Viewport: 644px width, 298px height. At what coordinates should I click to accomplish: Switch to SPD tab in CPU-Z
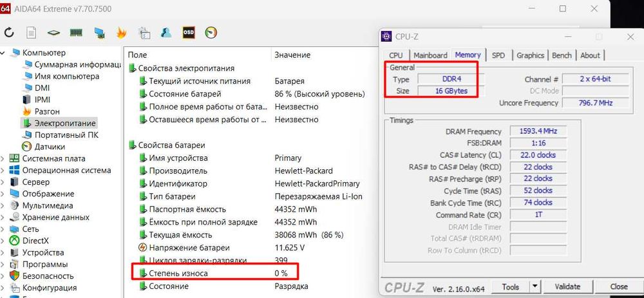pos(498,55)
